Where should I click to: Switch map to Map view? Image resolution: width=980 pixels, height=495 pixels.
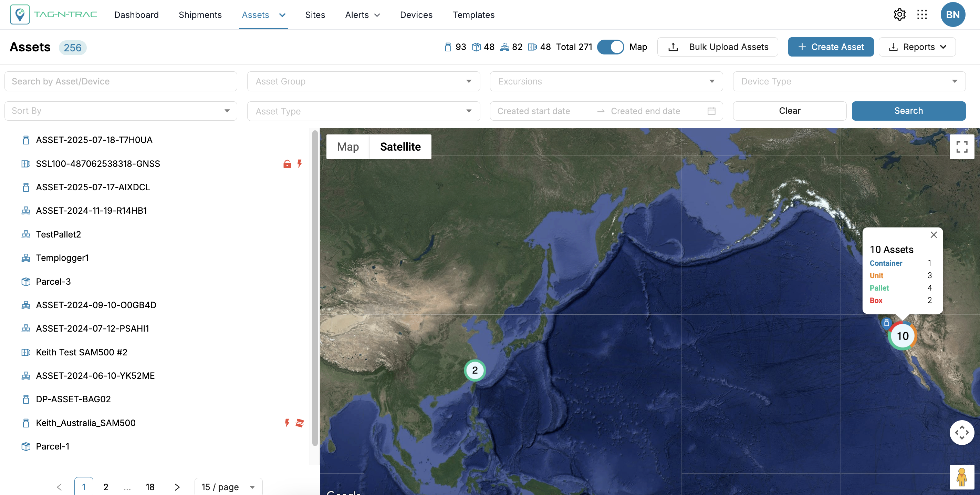coord(348,147)
